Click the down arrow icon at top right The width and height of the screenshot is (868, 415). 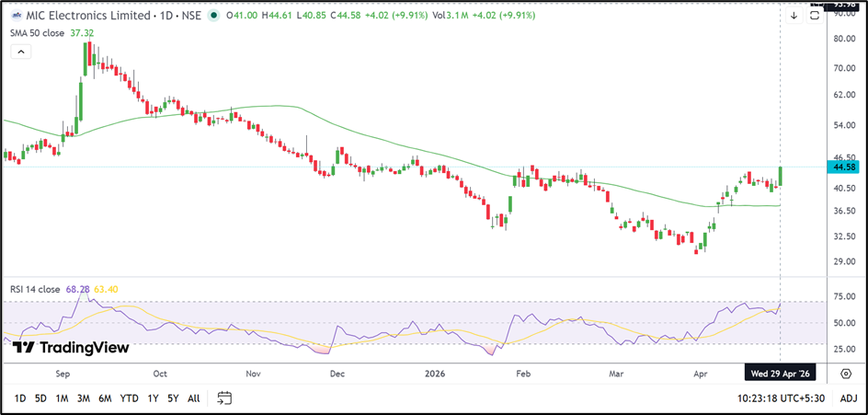(x=794, y=16)
